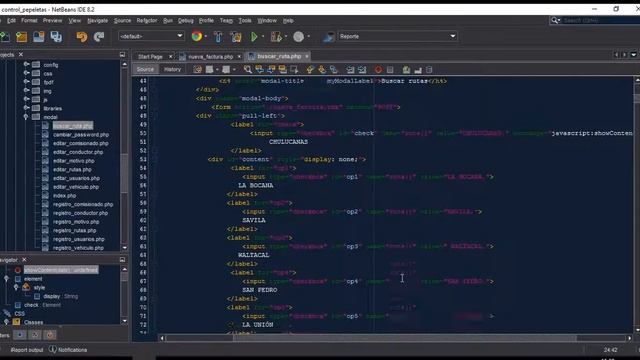Close the buscar_ruta.php tab
This screenshot has height=360, width=640.
point(307,56)
